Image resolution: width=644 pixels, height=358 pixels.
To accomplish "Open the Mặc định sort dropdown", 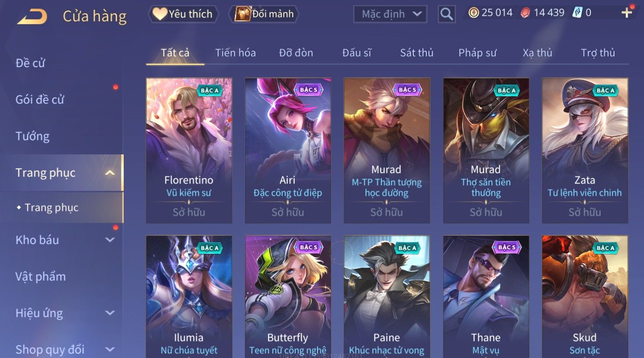I will 390,14.
